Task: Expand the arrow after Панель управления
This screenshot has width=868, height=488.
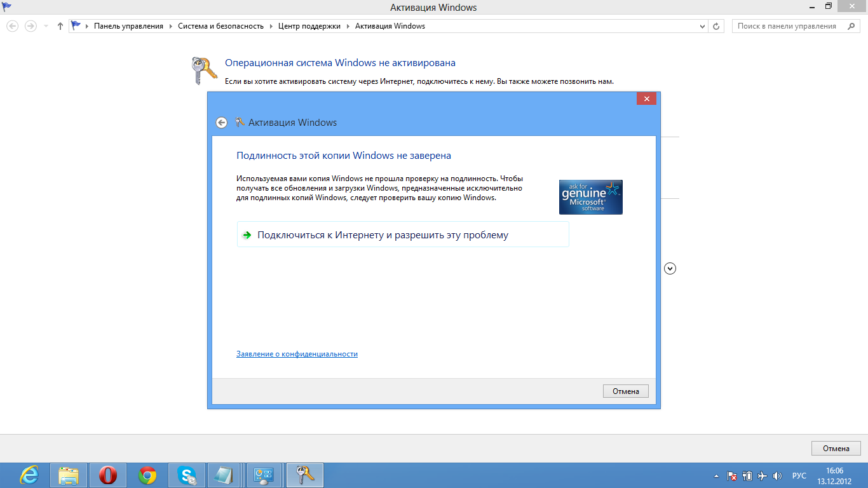Action: click(171, 26)
